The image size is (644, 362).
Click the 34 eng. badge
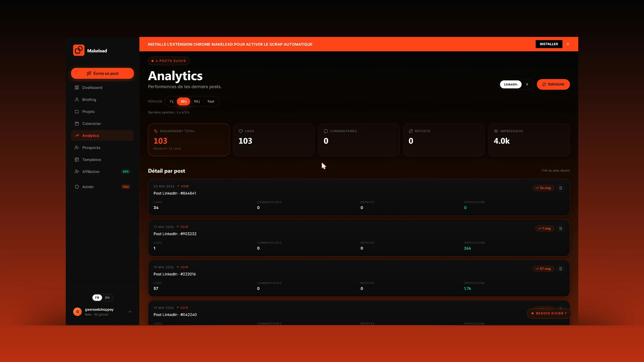(543, 188)
